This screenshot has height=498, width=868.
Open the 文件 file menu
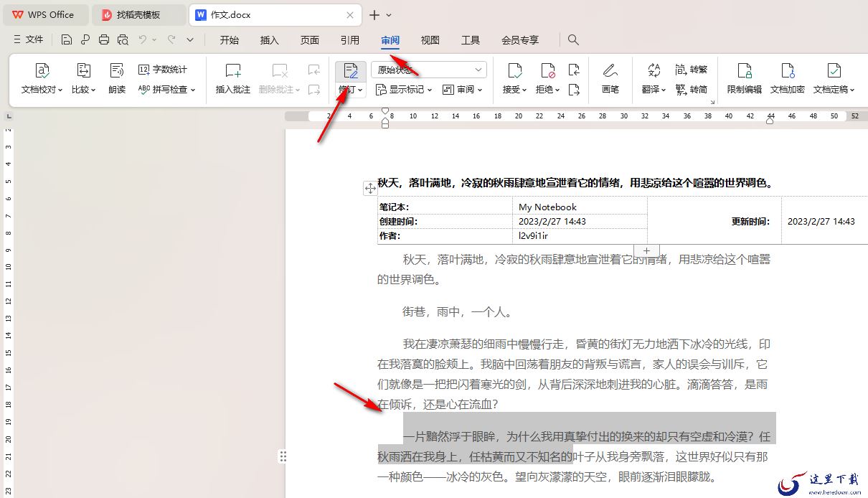click(29, 39)
